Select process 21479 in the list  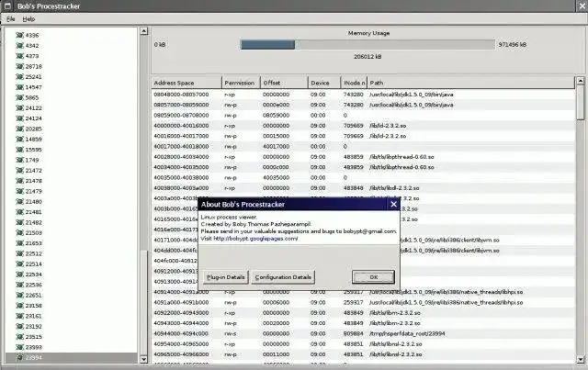point(33,191)
